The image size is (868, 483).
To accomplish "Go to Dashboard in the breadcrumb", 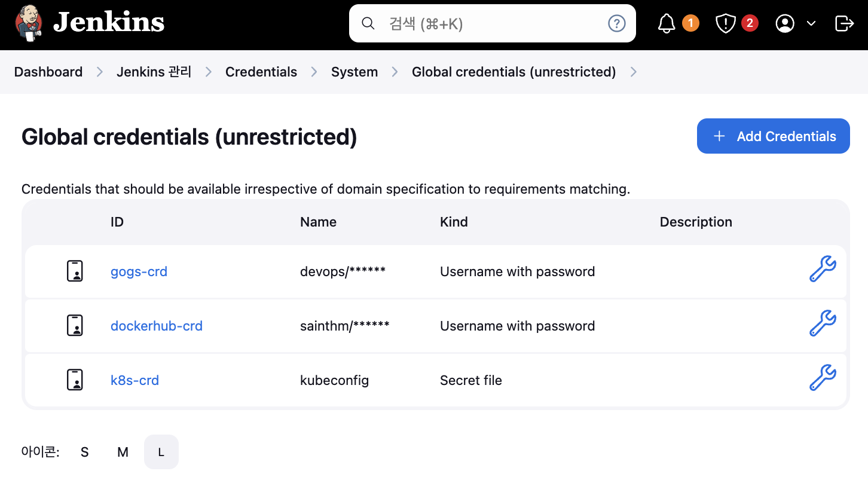I will (x=48, y=72).
